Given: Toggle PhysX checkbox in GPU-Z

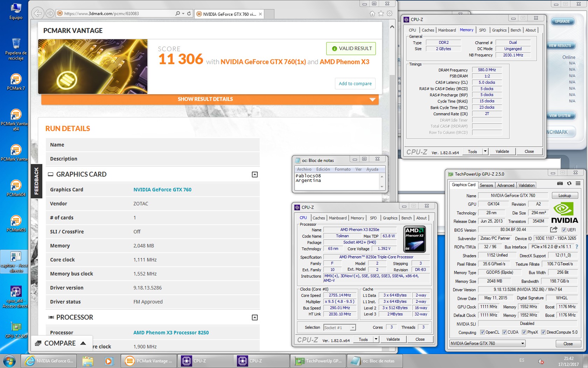Looking at the screenshot, I should pyautogui.click(x=524, y=332).
